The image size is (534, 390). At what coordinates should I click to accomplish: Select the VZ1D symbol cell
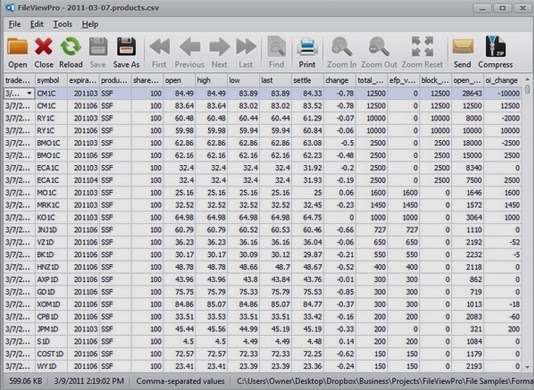tap(51, 242)
